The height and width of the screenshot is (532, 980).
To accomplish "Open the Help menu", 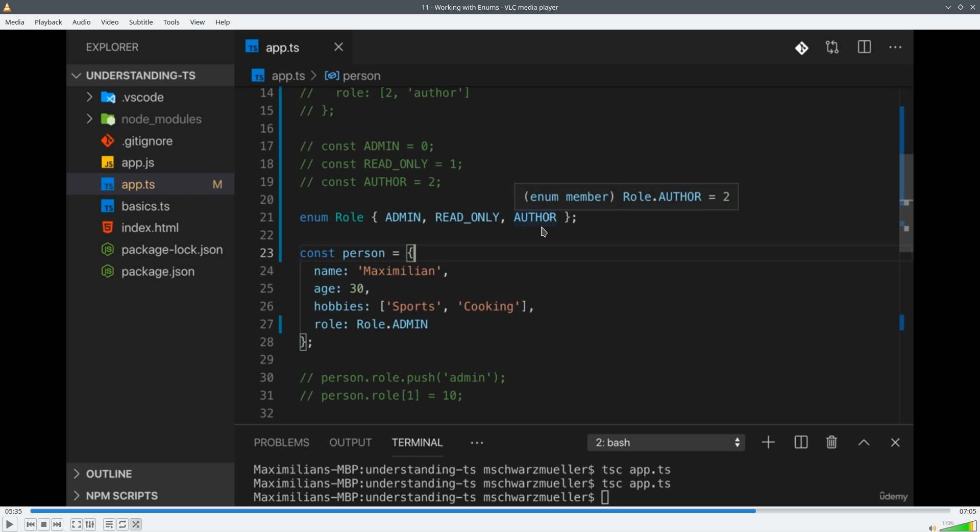I will [x=223, y=22].
